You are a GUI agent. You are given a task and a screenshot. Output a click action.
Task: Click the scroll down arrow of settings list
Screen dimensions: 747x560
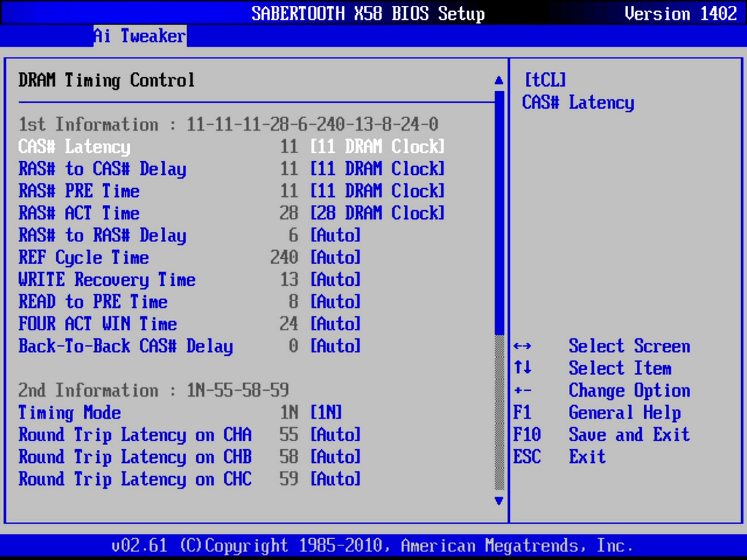coord(499,501)
